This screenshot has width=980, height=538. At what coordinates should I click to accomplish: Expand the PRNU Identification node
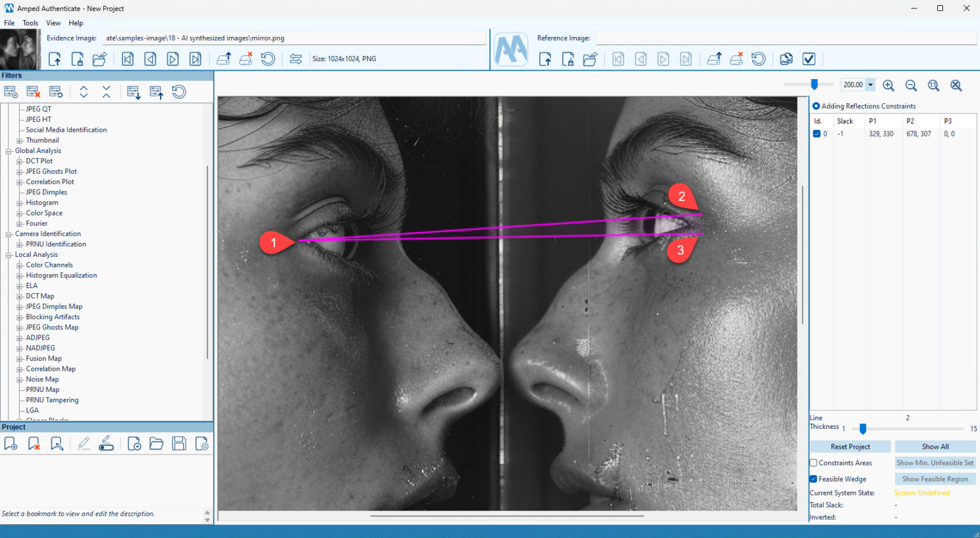(20, 244)
